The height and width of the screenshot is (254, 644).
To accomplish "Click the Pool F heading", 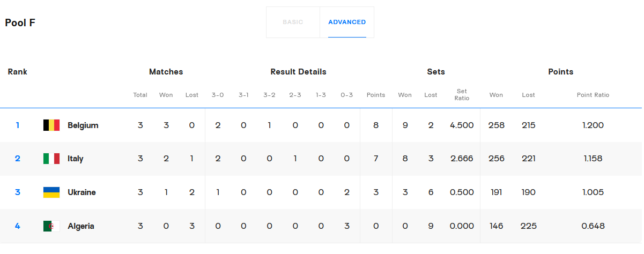I will coord(20,23).
